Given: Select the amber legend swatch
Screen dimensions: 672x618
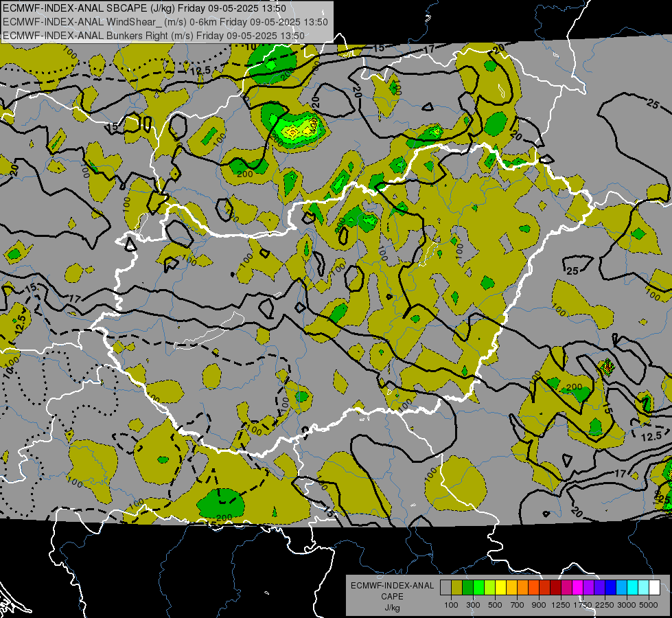Looking at the screenshot, I should 511,588.
